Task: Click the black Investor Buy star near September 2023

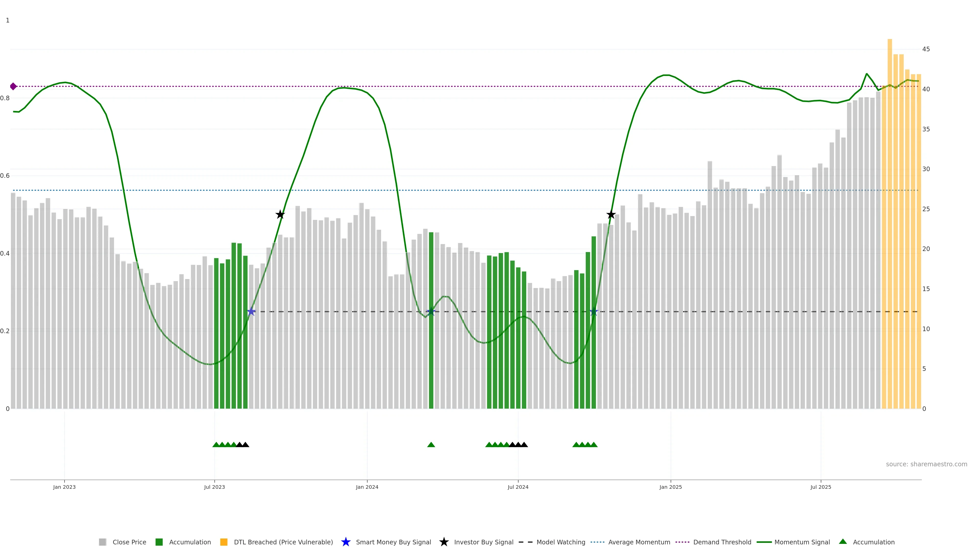Action: click(x=280, y=215)
